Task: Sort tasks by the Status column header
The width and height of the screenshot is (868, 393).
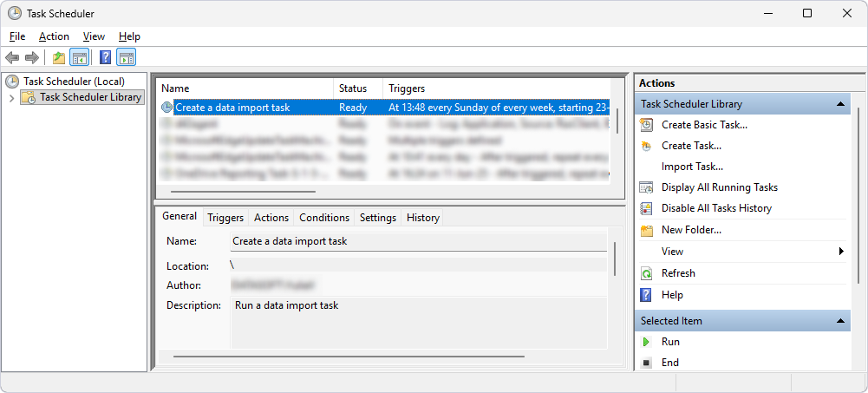Action: (x=358, y=88)
